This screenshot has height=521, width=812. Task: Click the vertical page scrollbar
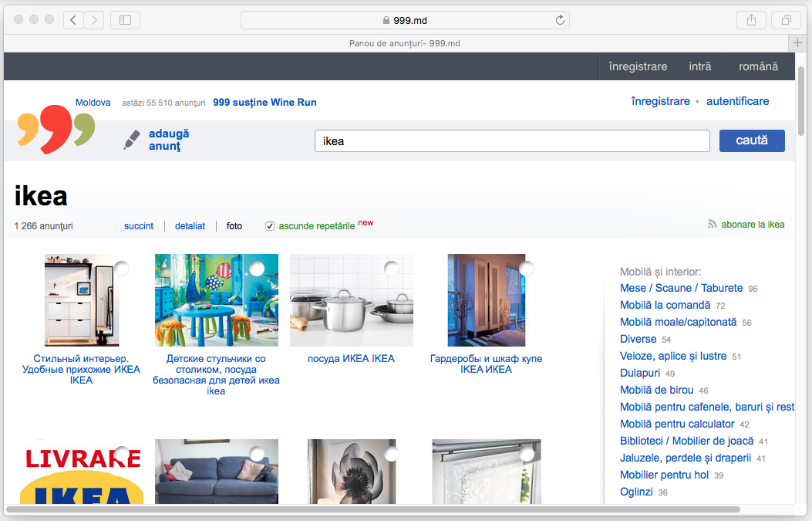[801, 100]
